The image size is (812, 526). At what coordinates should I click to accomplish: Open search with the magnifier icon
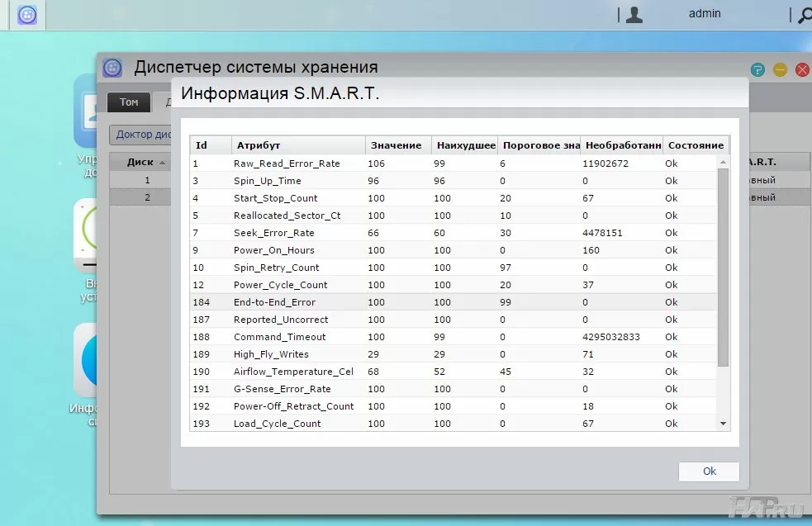click(803, 15)
